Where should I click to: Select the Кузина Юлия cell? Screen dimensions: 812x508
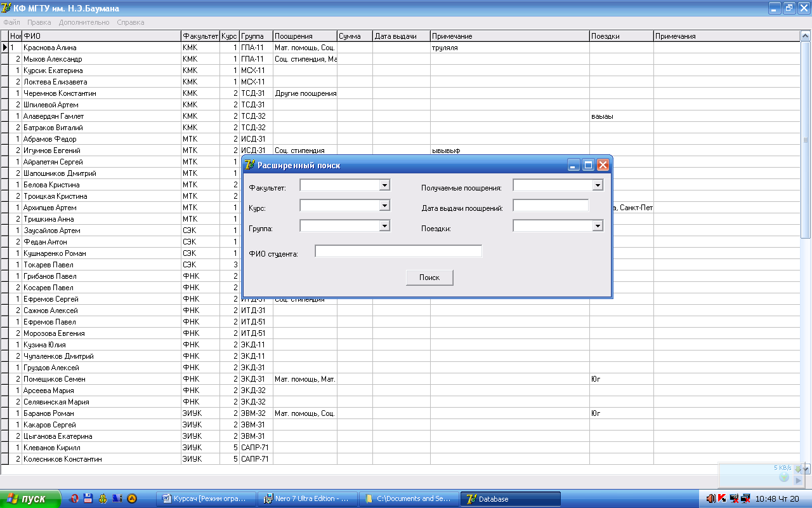pyautogui.click(x=101, y=345)
